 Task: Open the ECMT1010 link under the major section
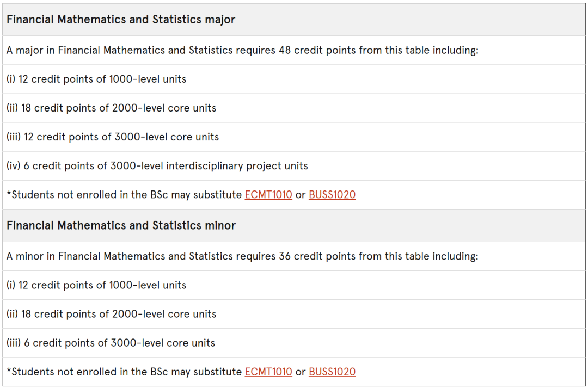(268, 195)
